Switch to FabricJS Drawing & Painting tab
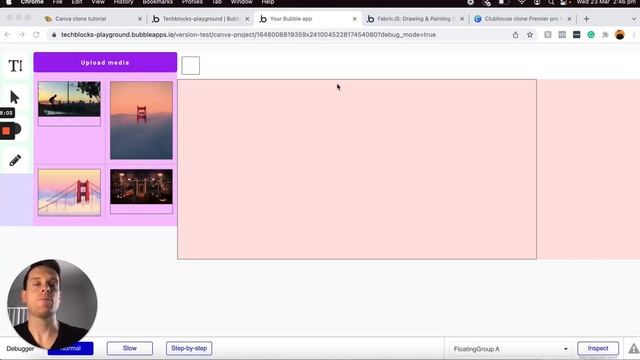The image size is (640, 360). click(x=416, y=19)
